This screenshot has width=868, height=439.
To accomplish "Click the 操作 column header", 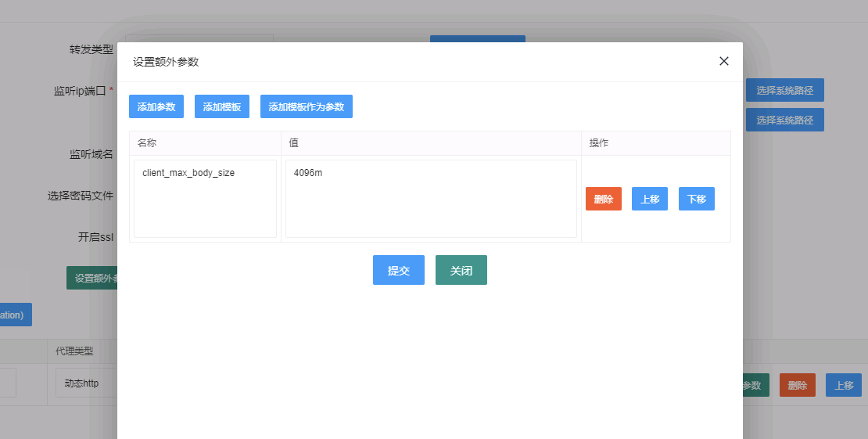I will [x=599, y=143].
